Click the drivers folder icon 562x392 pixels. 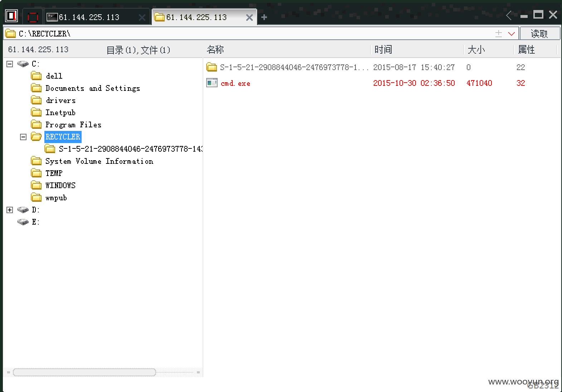pyautogui.click(x=36, y=100)
